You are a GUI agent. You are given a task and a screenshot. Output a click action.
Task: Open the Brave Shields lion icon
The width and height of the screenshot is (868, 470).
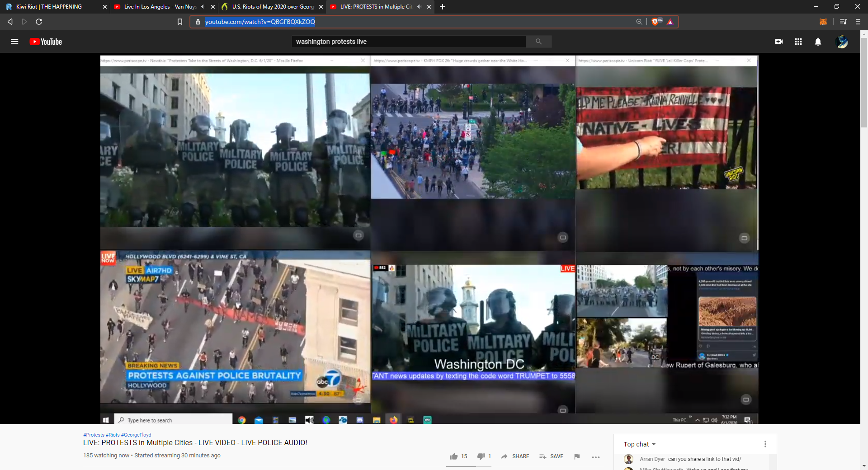point(656,22)
